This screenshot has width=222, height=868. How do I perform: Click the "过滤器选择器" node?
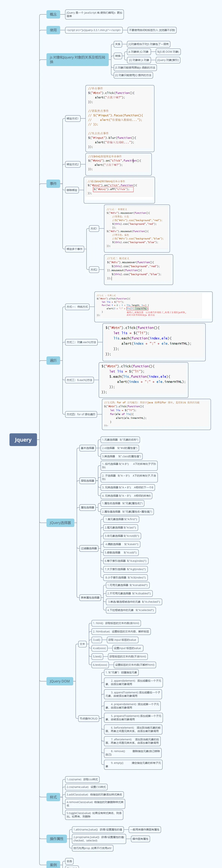coord(89,548)
